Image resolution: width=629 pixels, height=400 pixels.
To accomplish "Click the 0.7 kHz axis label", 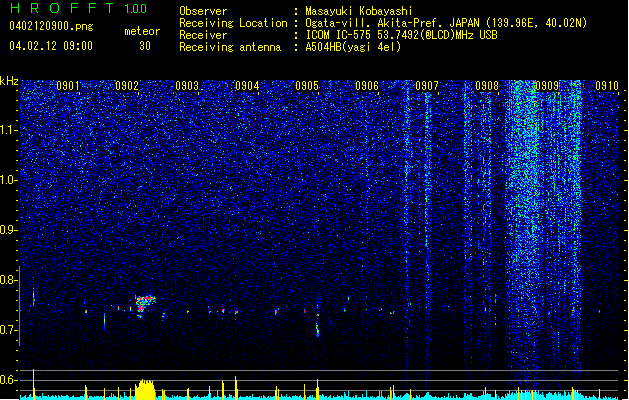I will [9, 330].
